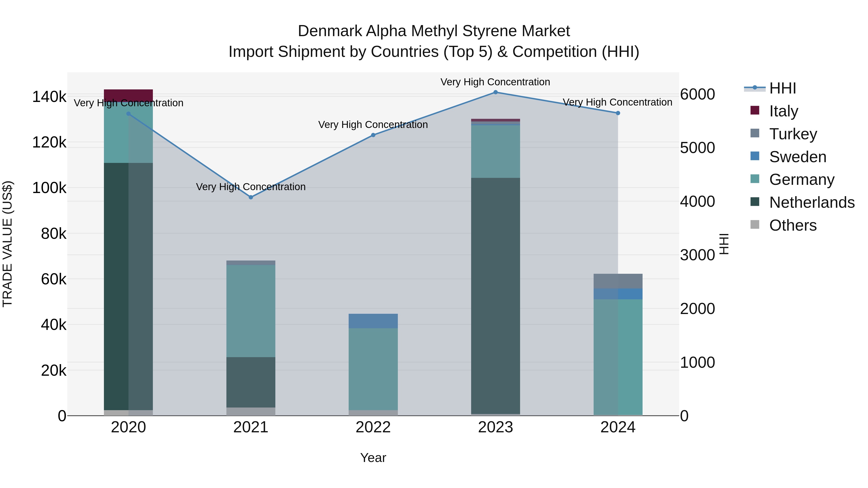The image size is (868, 488).
Task: Click the Germany bar segment in 2021
Action: tap(251, 311)
